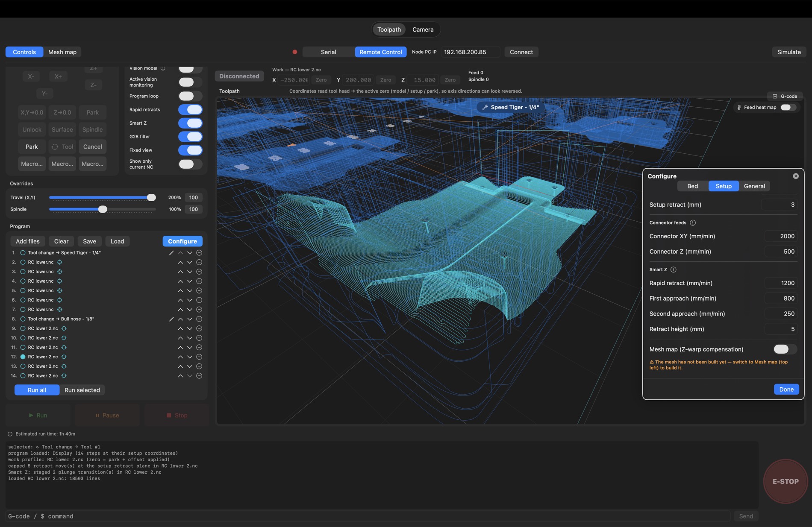Close the Configure panel with the X icon
812x527 pixels.
pos(796,176)
